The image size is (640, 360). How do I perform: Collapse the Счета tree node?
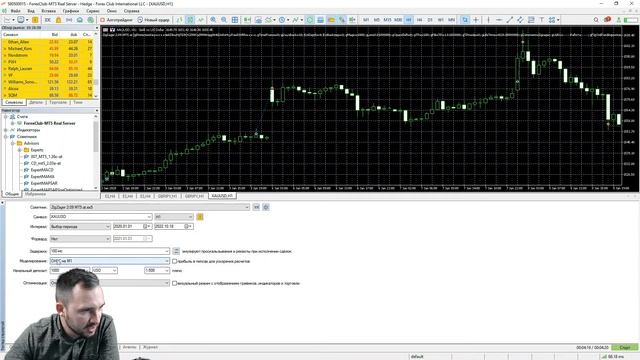tap(6, 117)
